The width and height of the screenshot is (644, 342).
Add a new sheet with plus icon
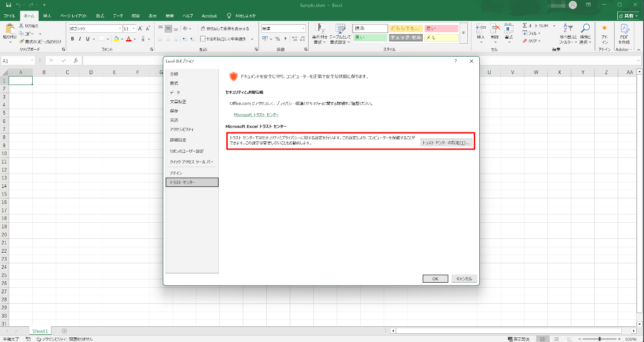(x=64, y=331)
